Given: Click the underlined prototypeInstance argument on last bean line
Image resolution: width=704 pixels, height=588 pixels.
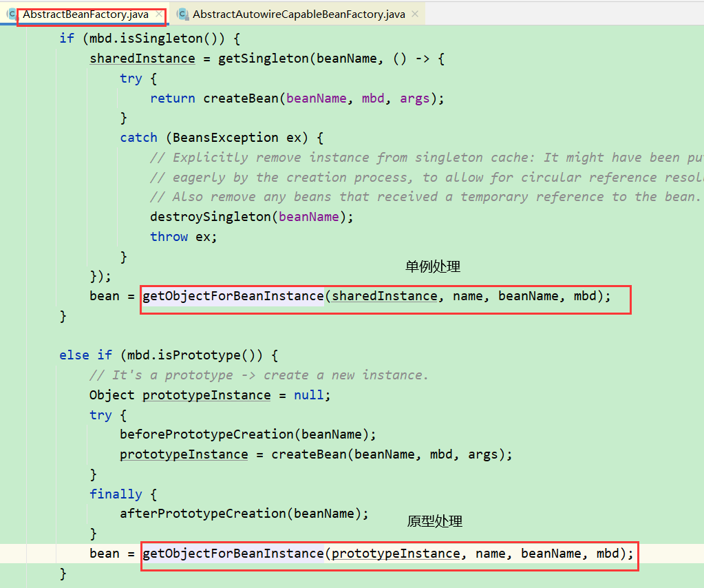Looking at the screenshot, I should pos(396,554).
